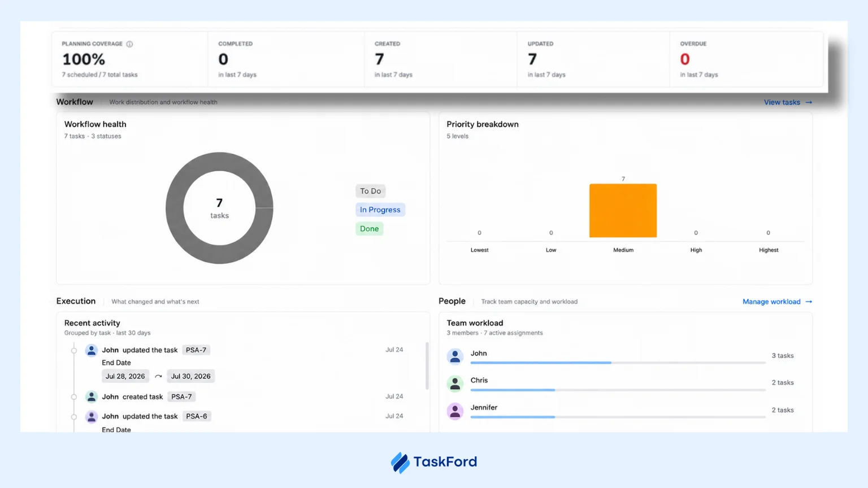
Task: Open the Manage workload link
Action: click(777, 302)
